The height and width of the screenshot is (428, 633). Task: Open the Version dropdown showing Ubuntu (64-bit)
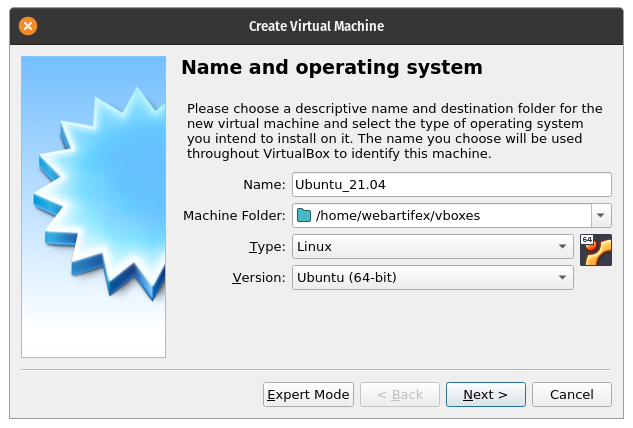click(432, 277)
